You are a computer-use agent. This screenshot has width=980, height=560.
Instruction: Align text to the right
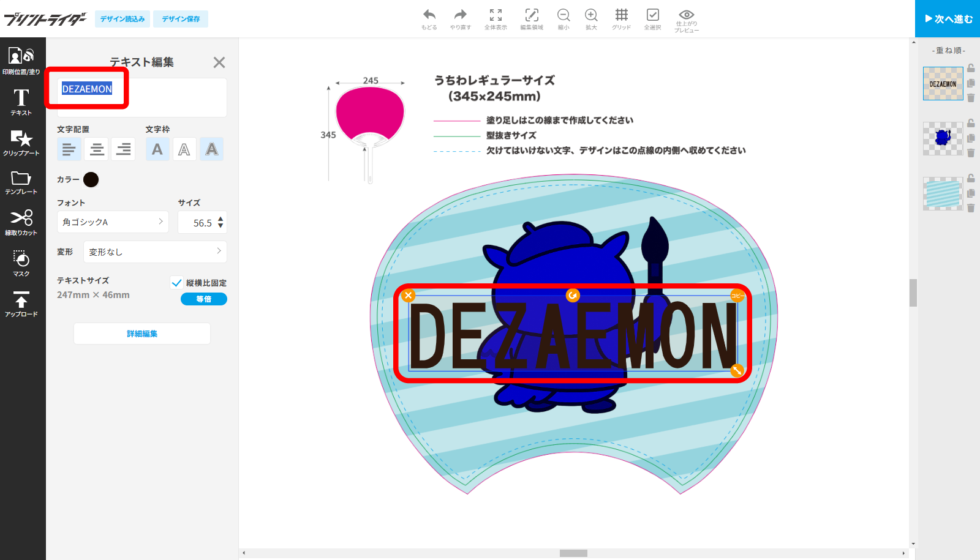point(123,149)
